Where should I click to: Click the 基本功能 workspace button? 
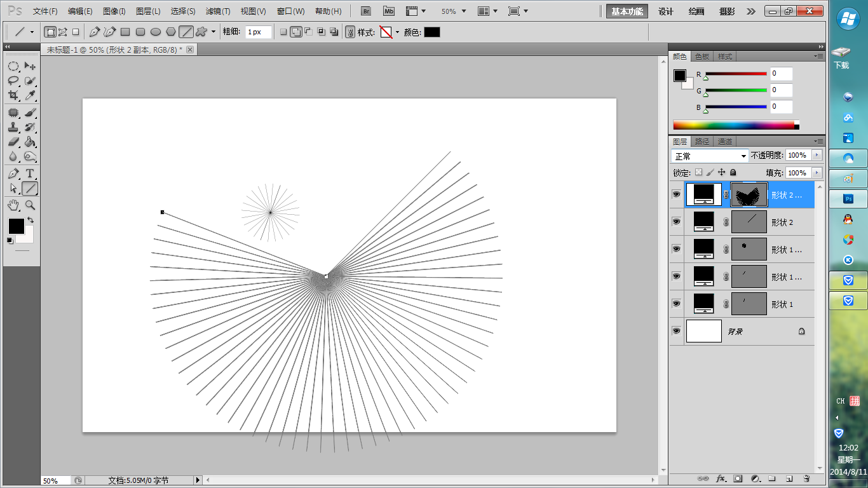click(x=627, y=11)
